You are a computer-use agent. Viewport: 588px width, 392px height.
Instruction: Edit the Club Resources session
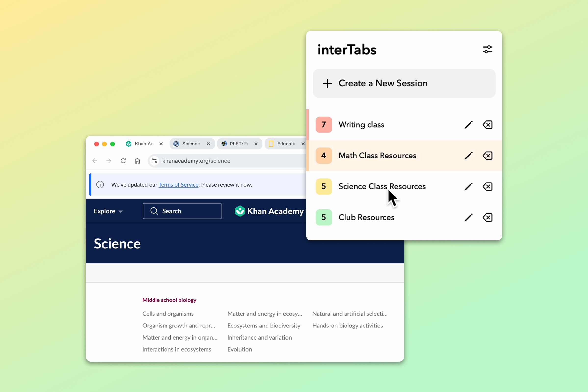pyautogui.click(x=468, y=218)
